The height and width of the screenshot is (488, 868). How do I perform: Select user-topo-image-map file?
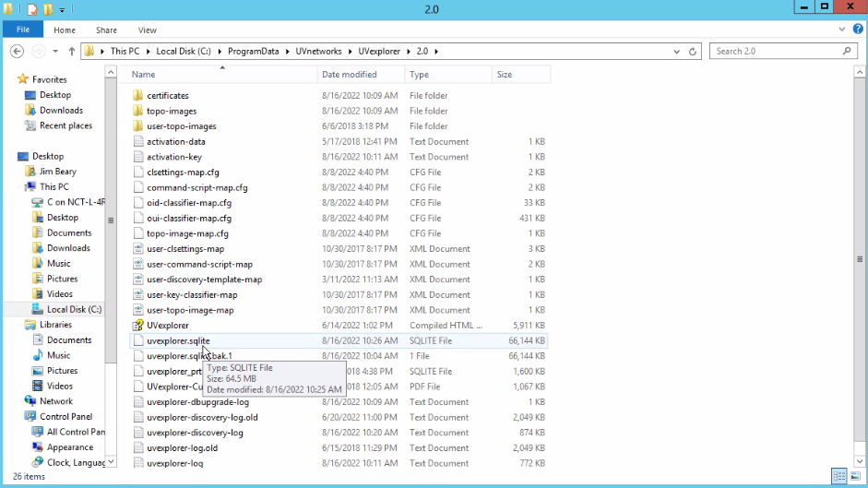pyautogui.click(x=190, y=310)
